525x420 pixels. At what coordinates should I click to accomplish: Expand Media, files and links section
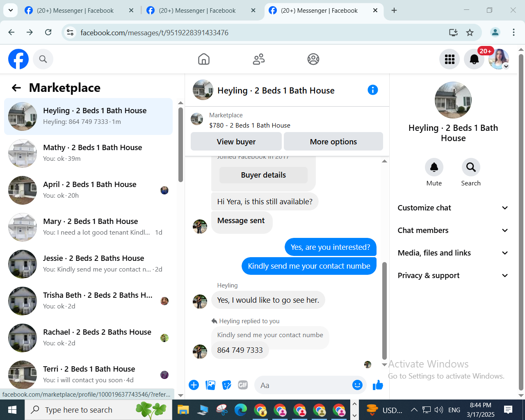click(x=453, y=253)
